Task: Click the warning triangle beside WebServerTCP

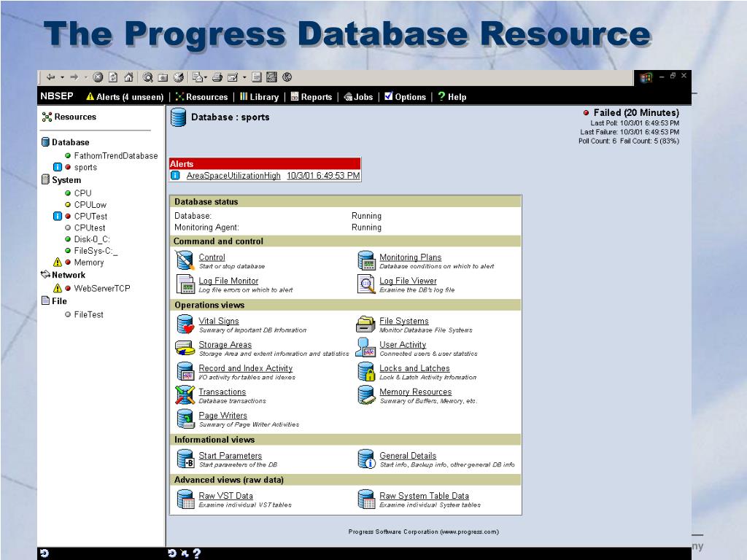Action: point(57,288)
